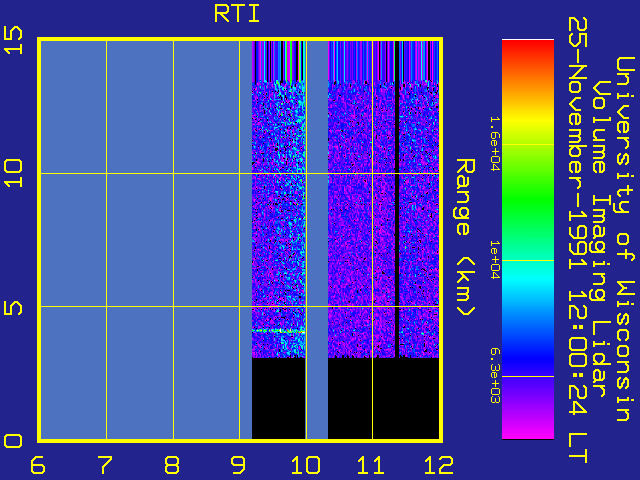Click time axis tick label '8'
Screen dimensions: 640x480
172,465
